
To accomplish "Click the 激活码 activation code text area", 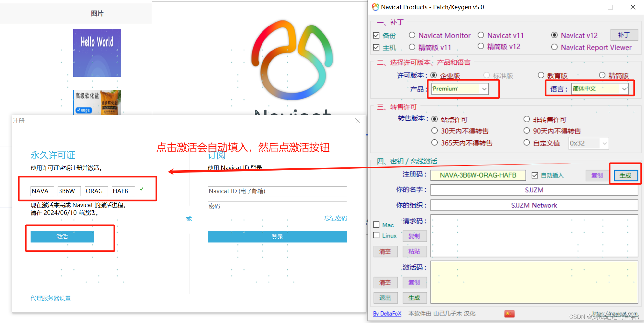I will coord(534,282).
